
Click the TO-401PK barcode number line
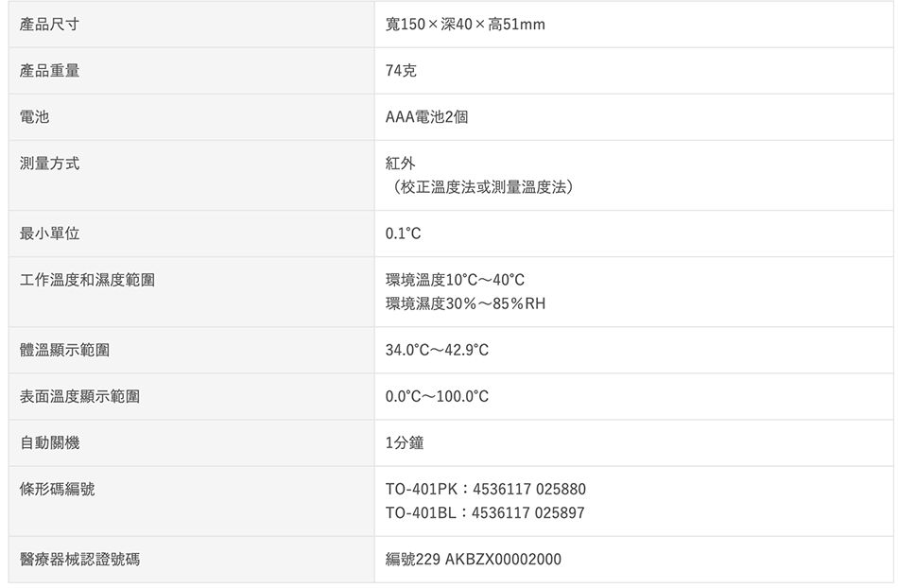[x=486, y=489]
